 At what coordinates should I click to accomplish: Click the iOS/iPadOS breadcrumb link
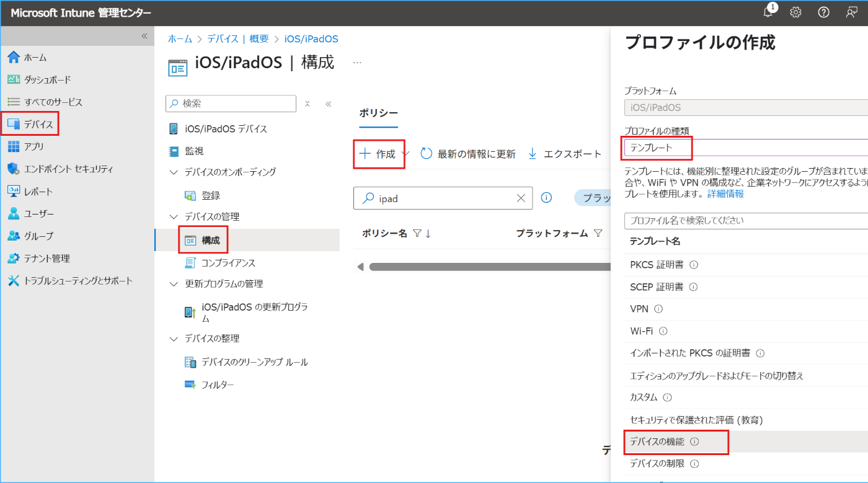point(311,38)
